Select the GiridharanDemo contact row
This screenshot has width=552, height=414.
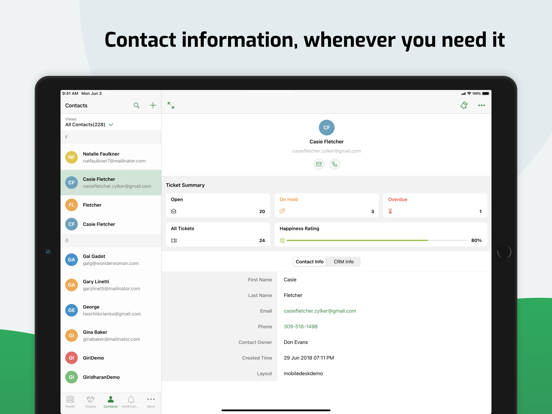point(111,377)
